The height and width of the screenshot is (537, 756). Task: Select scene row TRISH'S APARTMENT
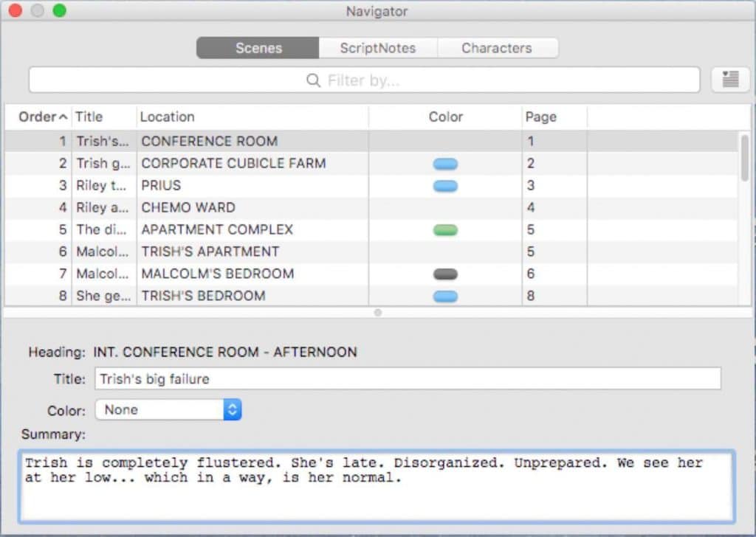click(371, 252)
